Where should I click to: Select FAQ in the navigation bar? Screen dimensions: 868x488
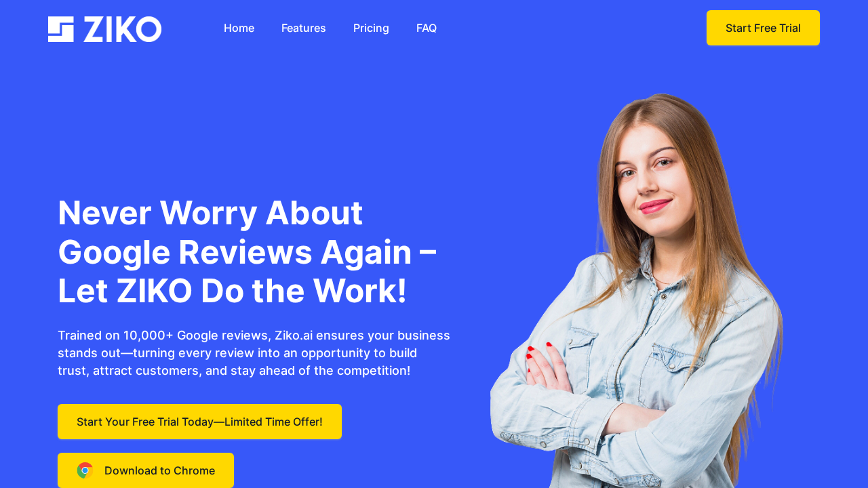pos(427,28)
